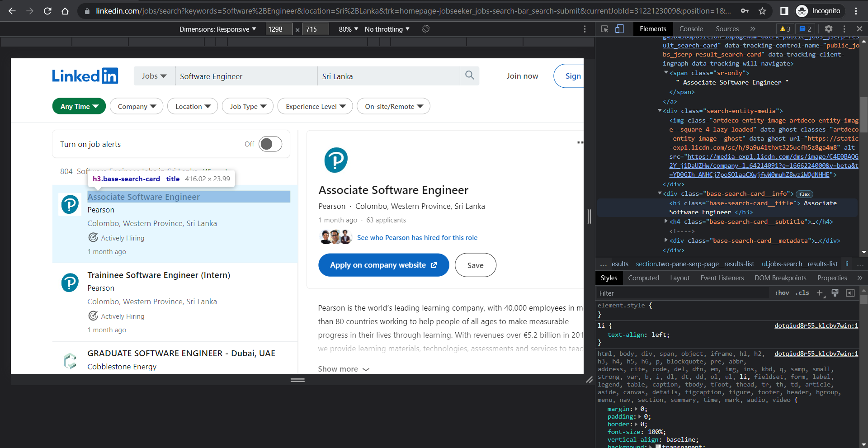Open DevTools settings gear
Image resolution: width=868 pixels, height=448 pixels.
tap(829, 28)
